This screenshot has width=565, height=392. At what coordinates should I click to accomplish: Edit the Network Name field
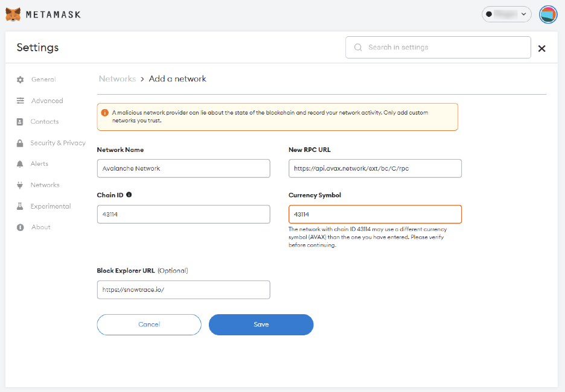tap(184, 168)
